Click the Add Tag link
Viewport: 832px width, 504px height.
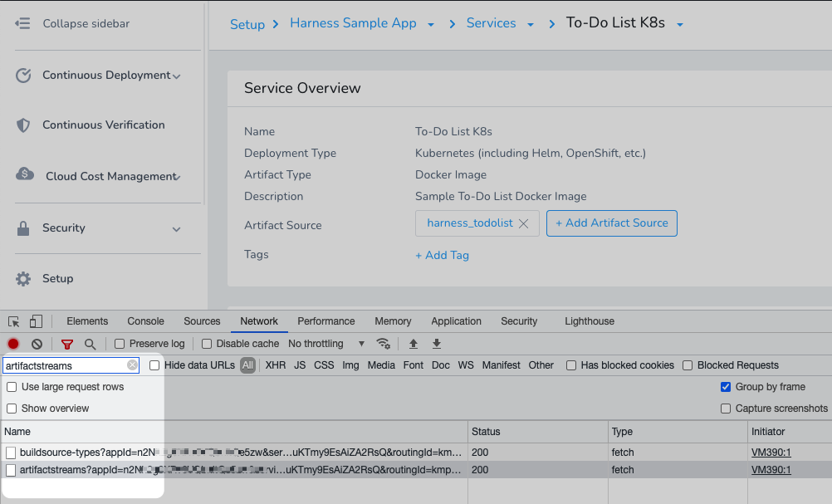[442, 255]
